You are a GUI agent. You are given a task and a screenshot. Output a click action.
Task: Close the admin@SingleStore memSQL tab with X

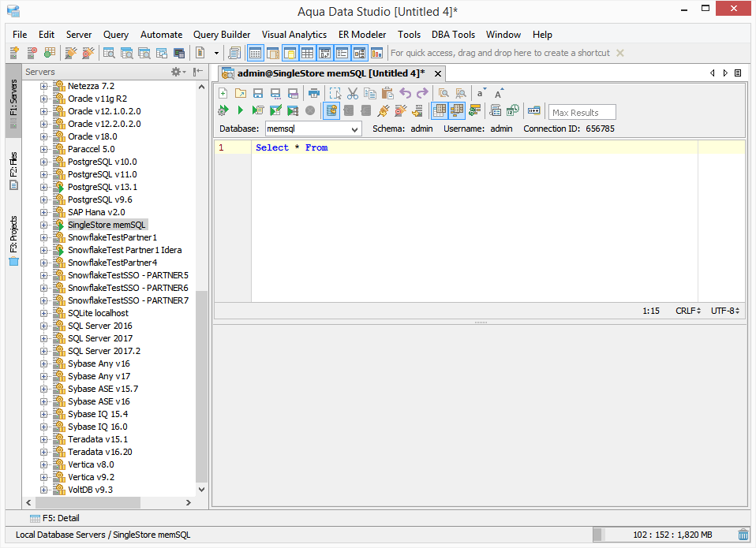(438, 73)
